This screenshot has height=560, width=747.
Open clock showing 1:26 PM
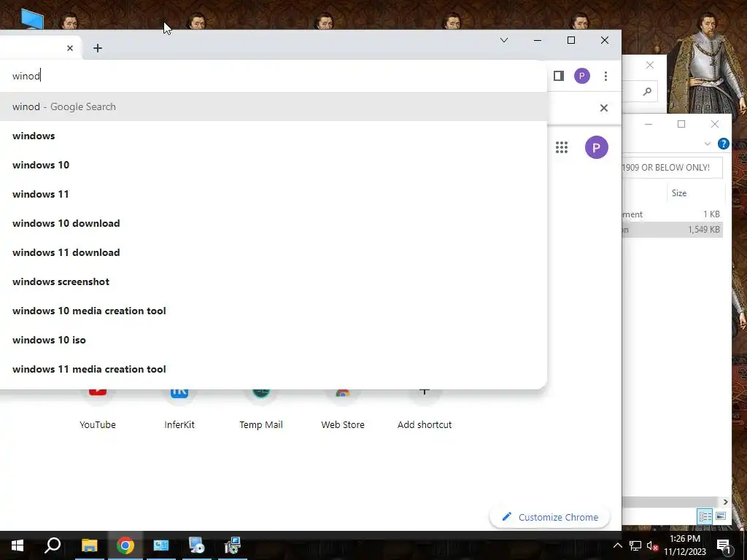685,545
